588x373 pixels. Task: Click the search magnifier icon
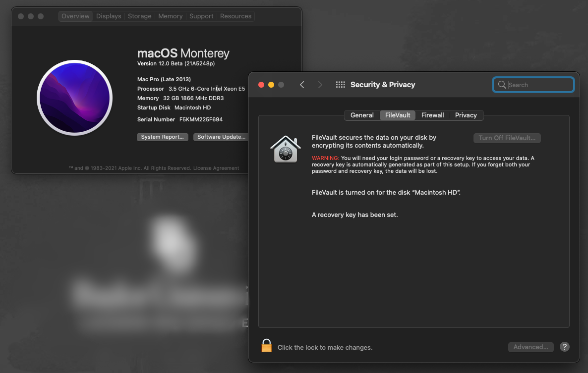[x=501, y=85]
